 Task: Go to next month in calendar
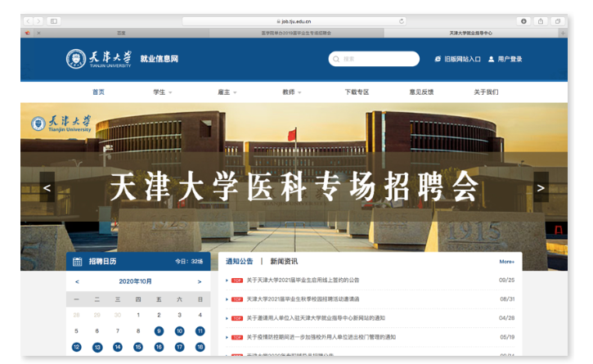tap(200, 281)
